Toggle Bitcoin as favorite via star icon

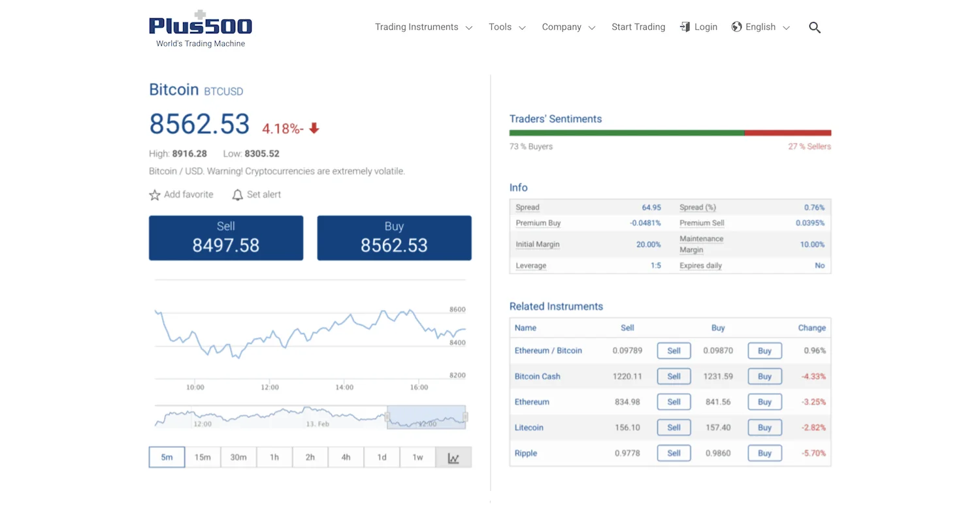point(154,194)
